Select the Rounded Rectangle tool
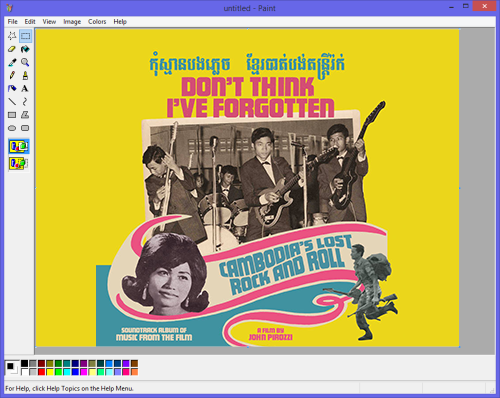 25,128
